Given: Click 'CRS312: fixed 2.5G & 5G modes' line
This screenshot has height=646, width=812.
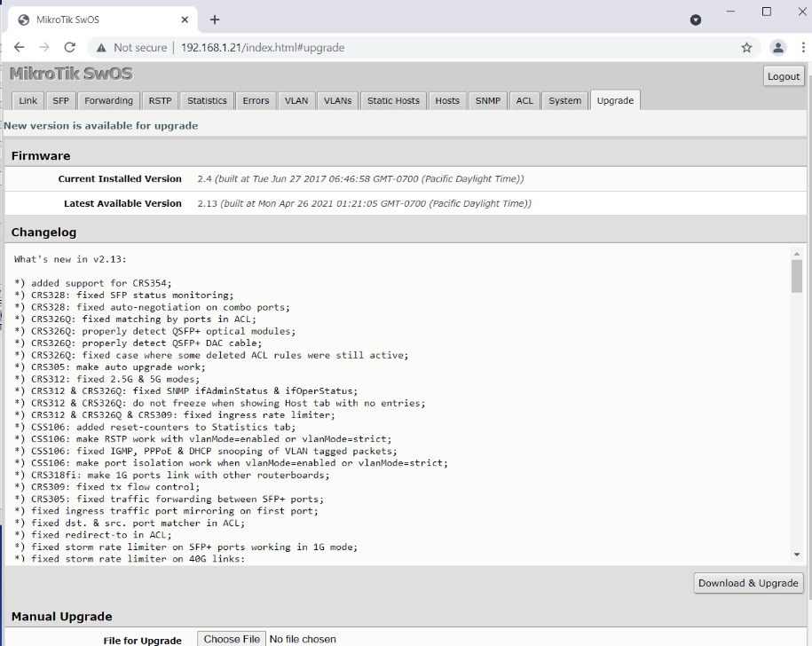Looking at the screenshot, I should click(x=106, y=379).
